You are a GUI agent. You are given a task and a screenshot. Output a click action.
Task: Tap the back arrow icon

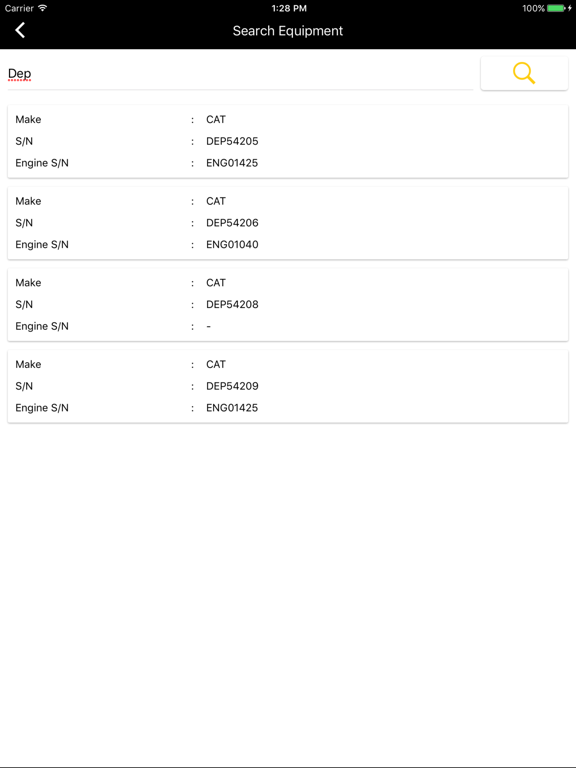(x=20, y=30)
